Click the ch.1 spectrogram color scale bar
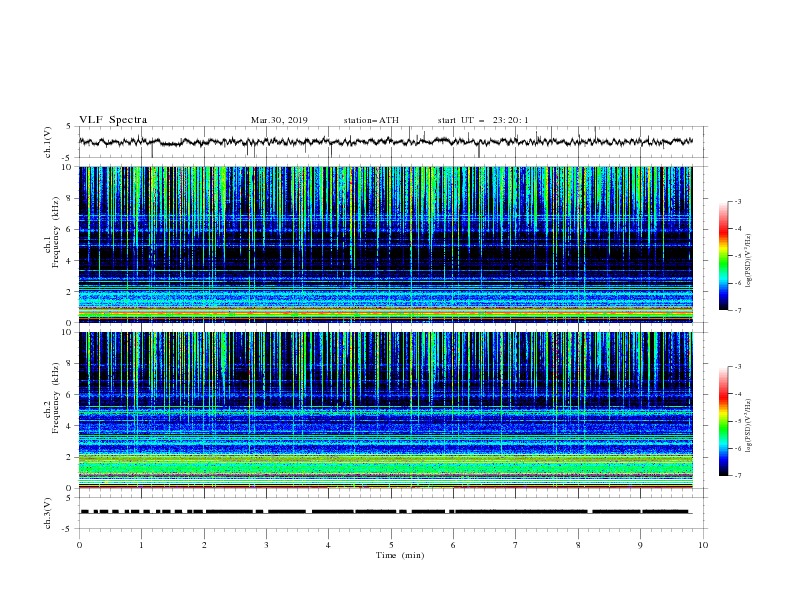The image size is (792, 612). click(723, 256)
